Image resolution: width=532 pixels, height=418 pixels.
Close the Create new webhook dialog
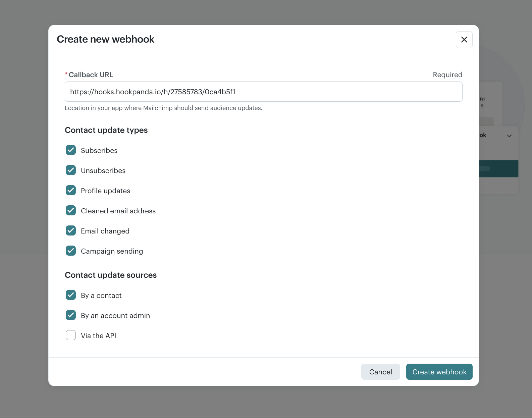(464, 40)
